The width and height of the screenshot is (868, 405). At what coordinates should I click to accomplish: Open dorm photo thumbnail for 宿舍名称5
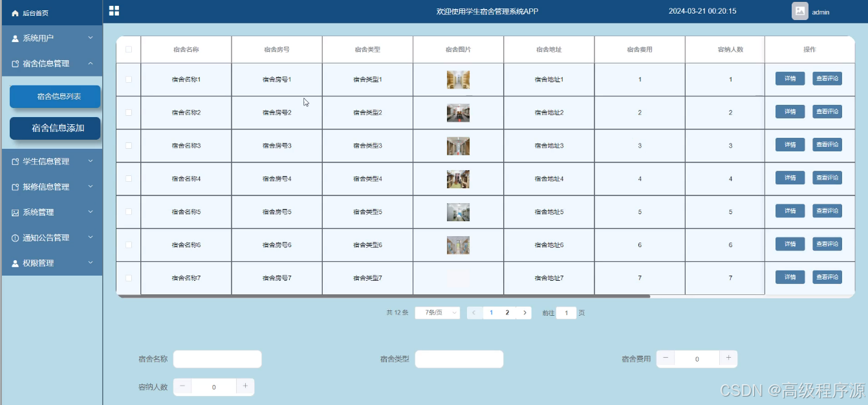tap(458, 212)
